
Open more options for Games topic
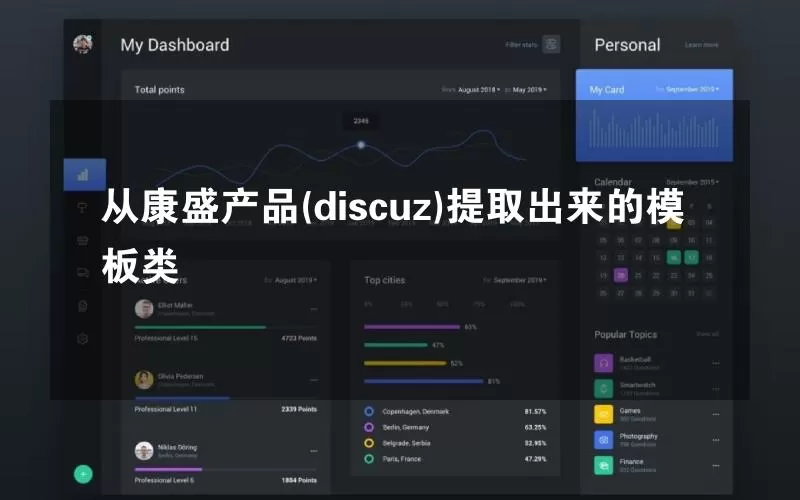pos(716,414)
